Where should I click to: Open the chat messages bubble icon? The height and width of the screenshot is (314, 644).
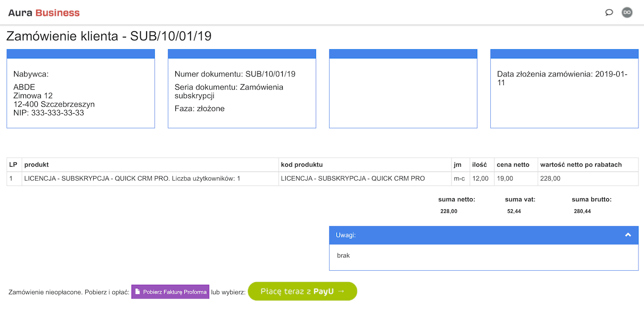pyautogui.click(x=609, y=13)
